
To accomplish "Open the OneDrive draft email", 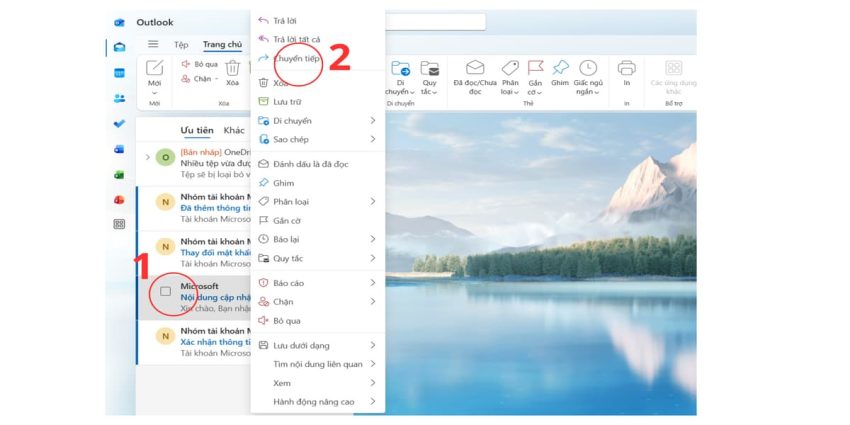I will click(x=194, y=164).
